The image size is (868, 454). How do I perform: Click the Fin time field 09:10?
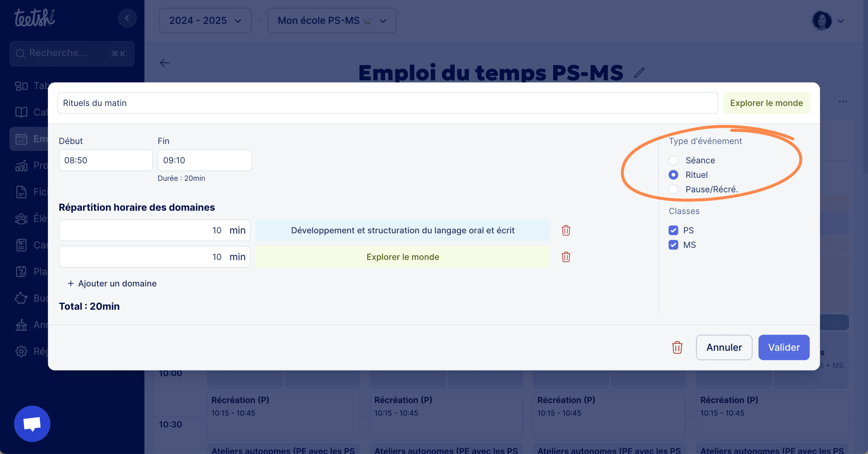click(x=204, y=160)
